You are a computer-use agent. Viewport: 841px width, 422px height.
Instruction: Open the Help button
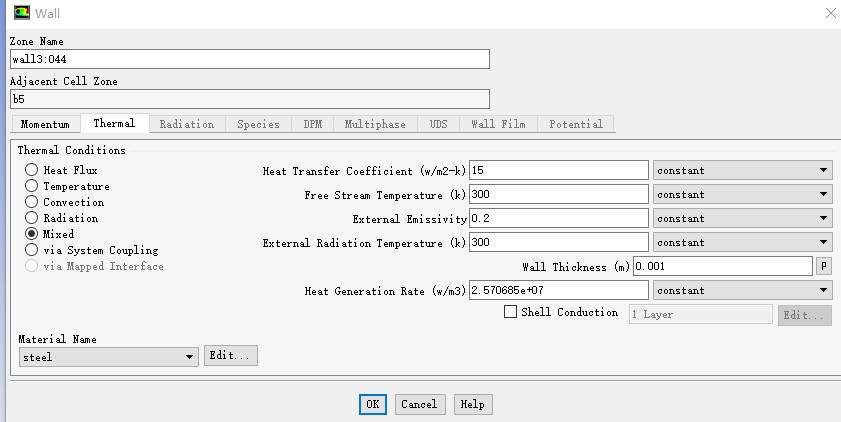473,404
